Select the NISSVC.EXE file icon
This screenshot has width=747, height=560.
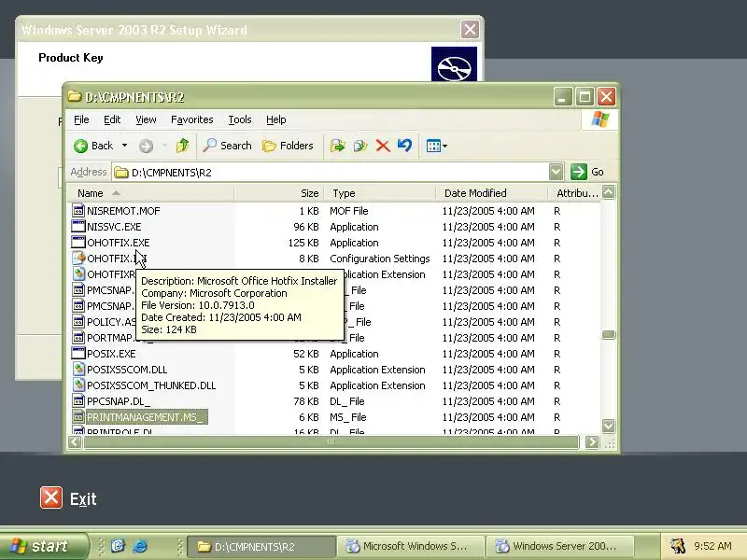(78, 226)
